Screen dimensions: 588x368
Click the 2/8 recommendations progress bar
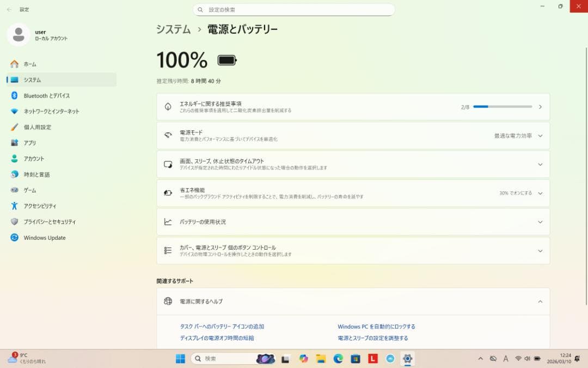click(501, 106)
